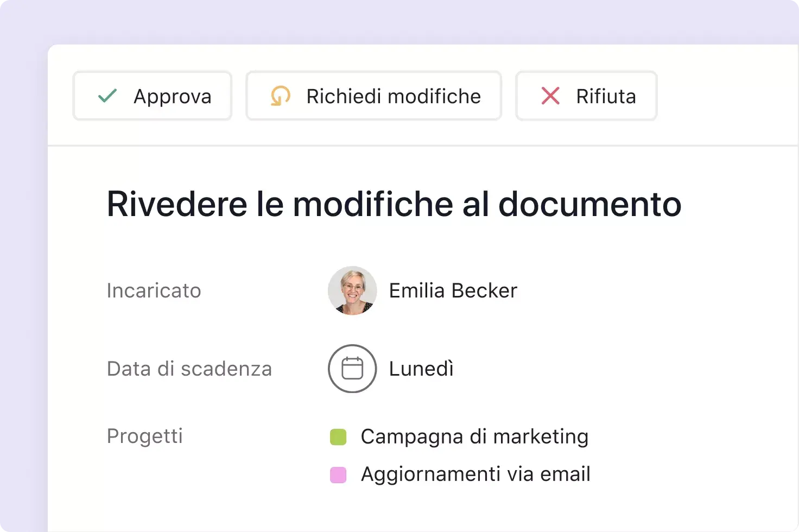The image size is (799, 532).
Task: Request changes using Richiedi modifiche
Action: [373, 96]
